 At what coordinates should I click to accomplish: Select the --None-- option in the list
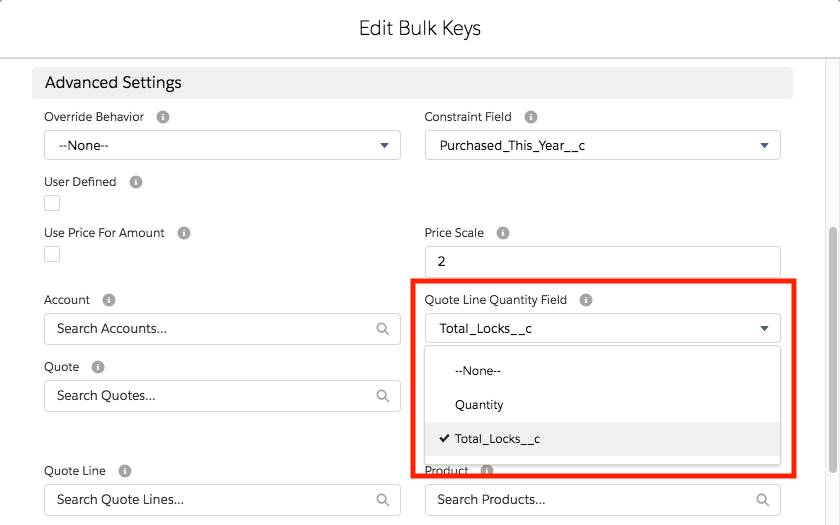click(478, 371)
